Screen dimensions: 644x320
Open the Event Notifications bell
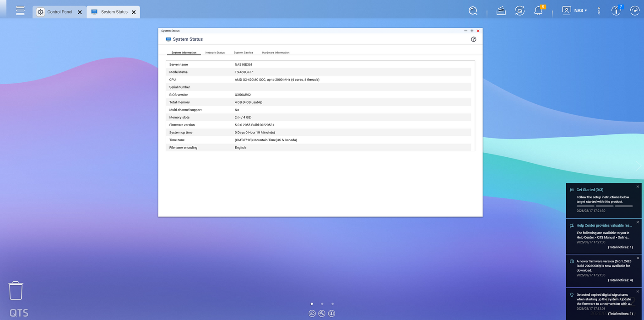click(538, 11)
